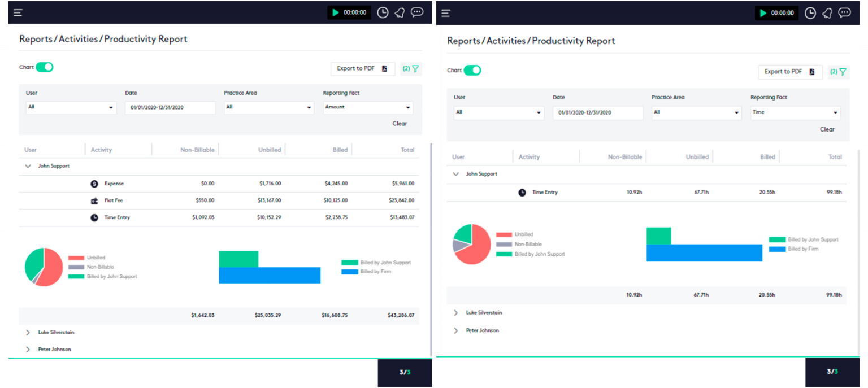
Task: Open hamburger menu in left Amount report
Action: coord(18,12)
